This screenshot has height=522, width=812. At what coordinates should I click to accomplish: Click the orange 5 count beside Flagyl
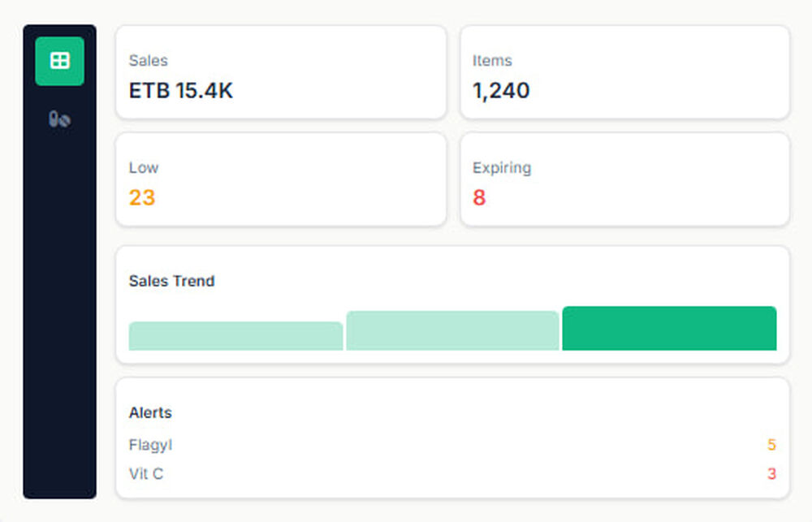[771, 445]
